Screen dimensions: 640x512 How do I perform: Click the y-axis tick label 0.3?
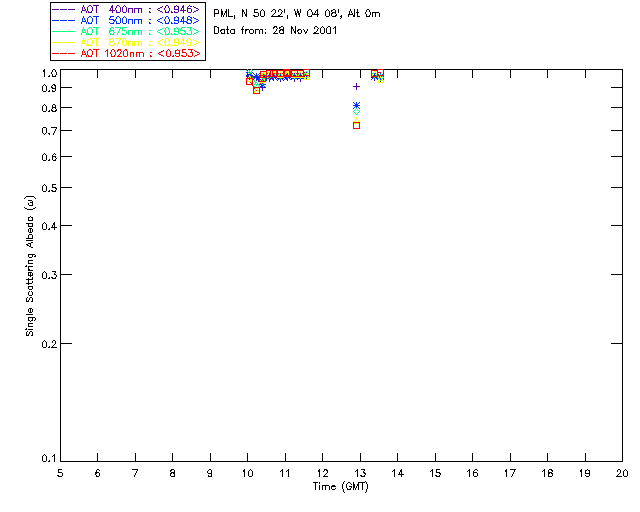(49, 275)
